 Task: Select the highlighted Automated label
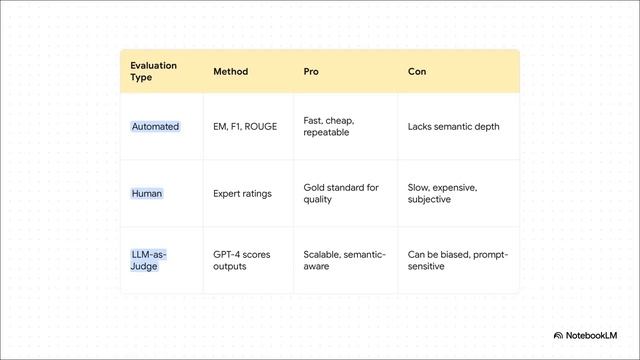click(155, 127)
